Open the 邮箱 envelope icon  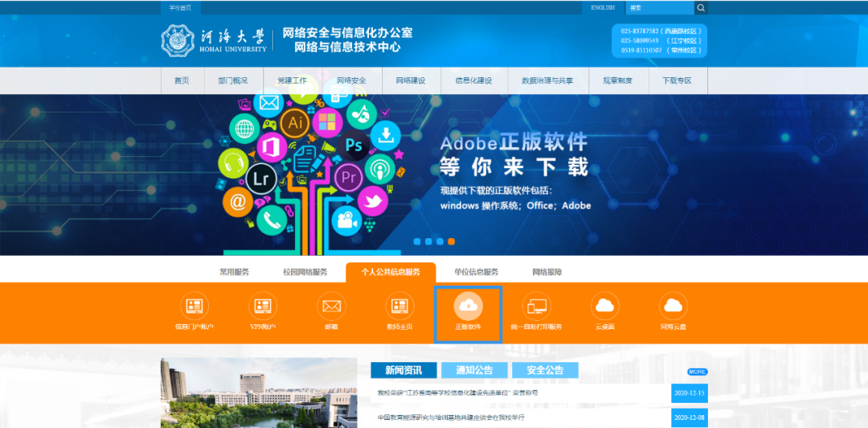332,306
